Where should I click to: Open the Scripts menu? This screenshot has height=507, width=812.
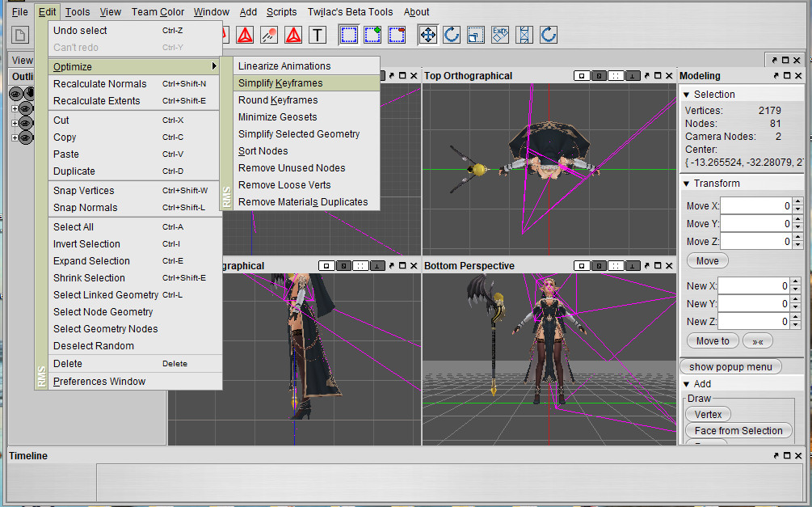(x=281, y=12)
